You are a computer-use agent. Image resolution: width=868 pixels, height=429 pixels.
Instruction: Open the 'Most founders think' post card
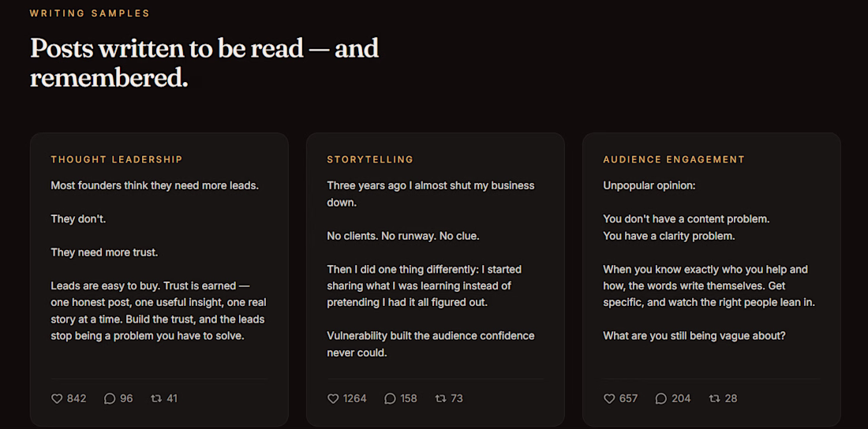[159, 279]
